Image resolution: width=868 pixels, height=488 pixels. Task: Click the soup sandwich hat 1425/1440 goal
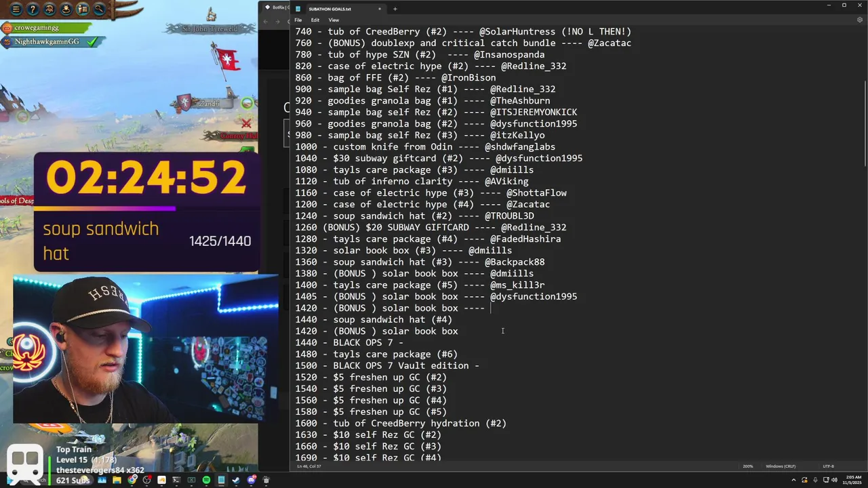point(146,241)
